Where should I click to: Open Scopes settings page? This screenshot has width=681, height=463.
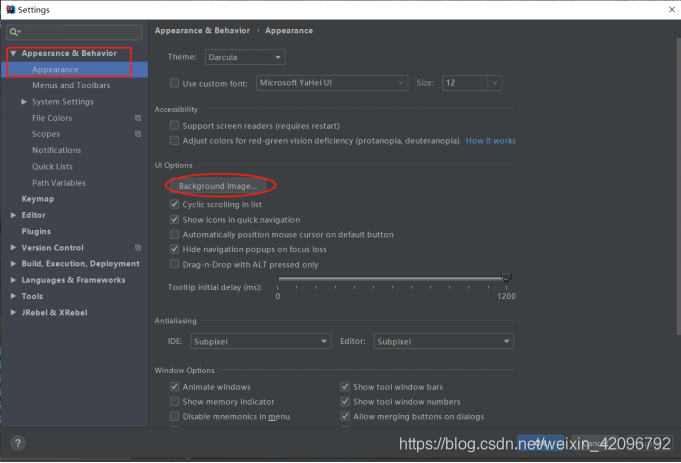(x=46, y=134)
